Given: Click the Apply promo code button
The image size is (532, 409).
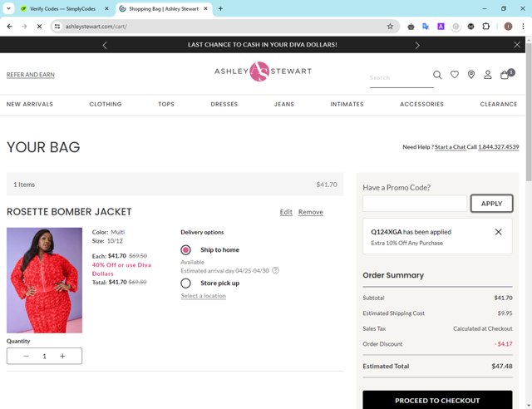Looking at the screenshot, I should point(491,204).
